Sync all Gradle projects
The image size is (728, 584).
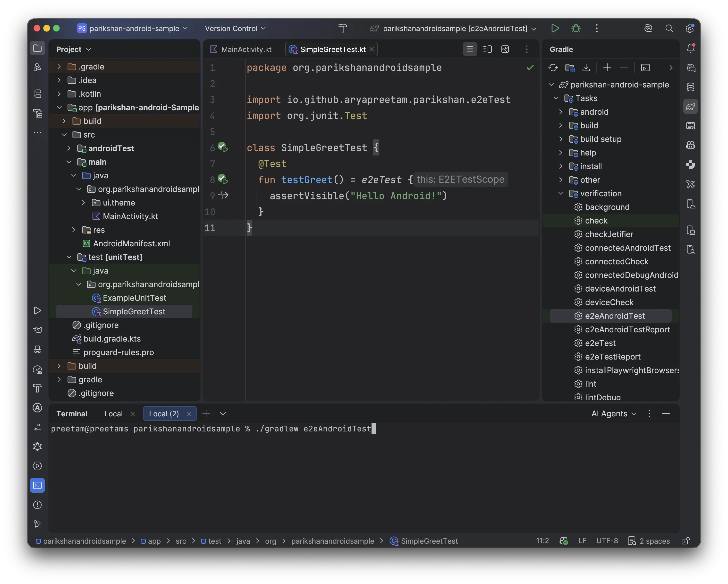pyautogui.click(x=553, y=68)
